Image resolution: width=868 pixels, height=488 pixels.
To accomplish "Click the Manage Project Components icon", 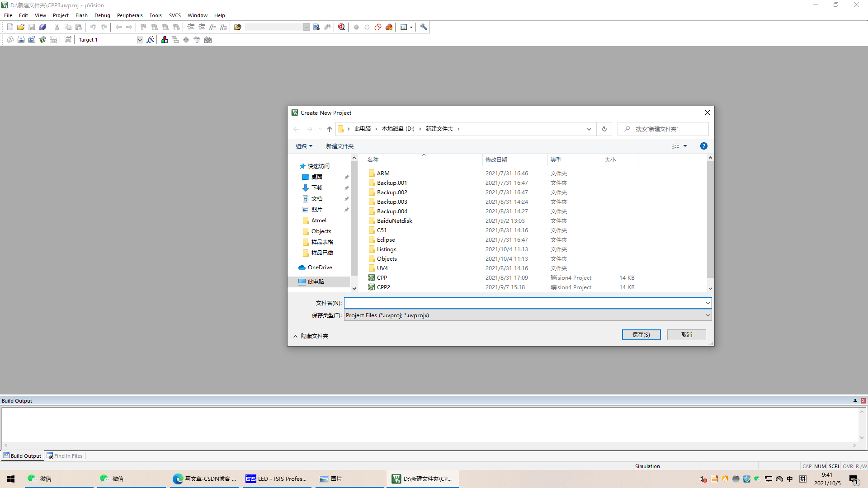I will [165, 39].
